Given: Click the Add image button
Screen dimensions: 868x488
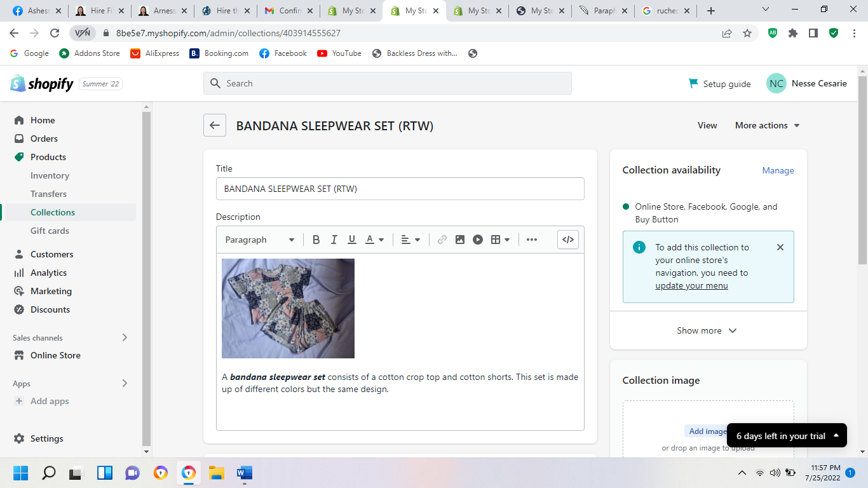Looking at the screenshot, I should click(707, 431).
